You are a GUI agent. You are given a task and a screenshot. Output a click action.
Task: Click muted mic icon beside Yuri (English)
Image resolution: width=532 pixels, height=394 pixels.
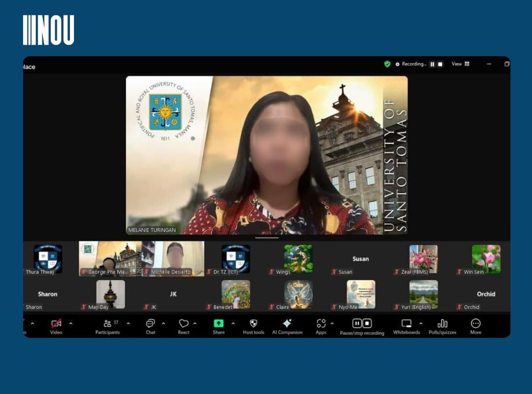pos(396,307)
